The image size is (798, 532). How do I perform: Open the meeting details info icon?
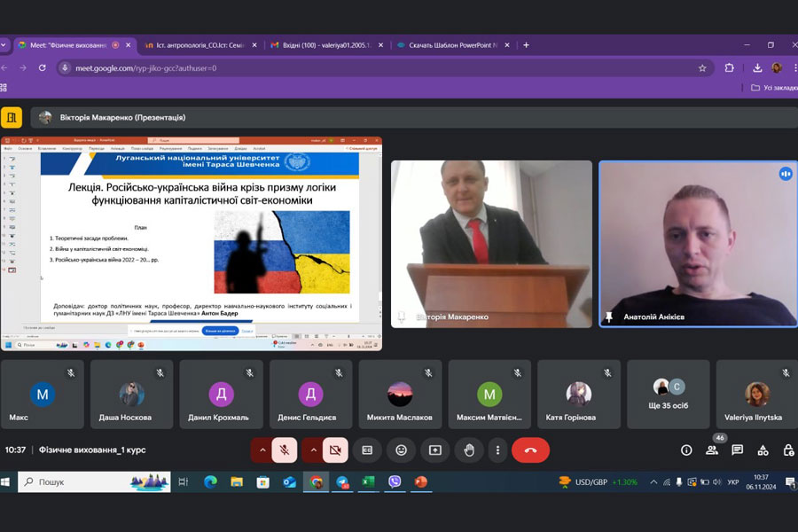686,450
